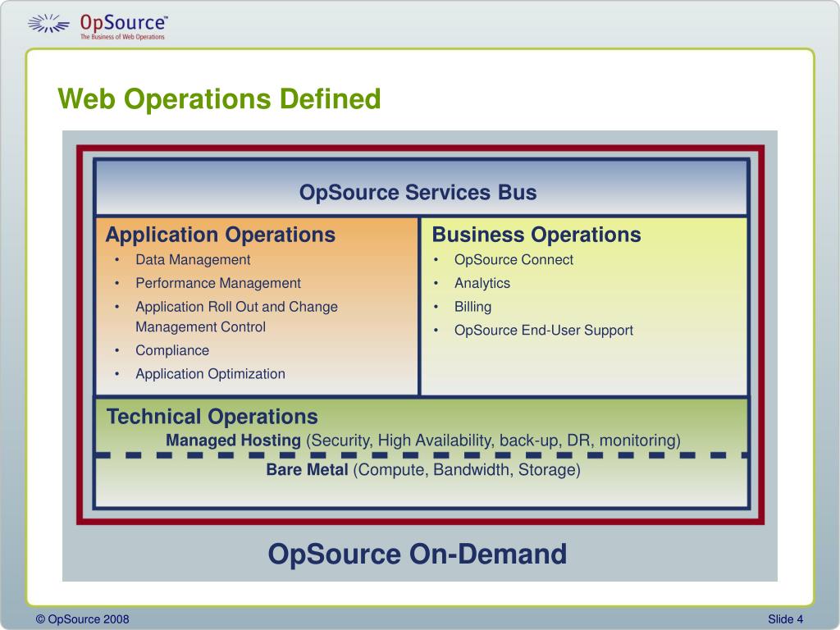Viewport: 840px width, 630px height.
Task: Select the 'OpSource On-Demand' label
Action: [418, 554]
